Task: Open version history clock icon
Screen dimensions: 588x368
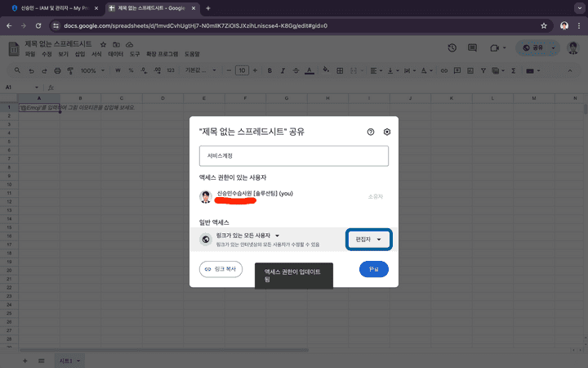Action: coord(452,48)
